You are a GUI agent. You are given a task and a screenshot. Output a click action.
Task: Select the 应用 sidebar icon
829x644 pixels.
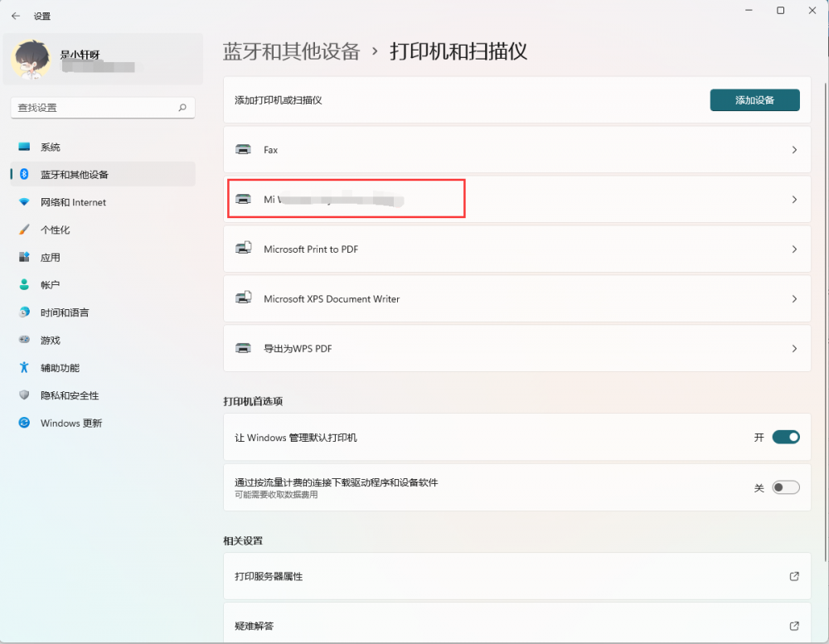(x=25, y=257)
